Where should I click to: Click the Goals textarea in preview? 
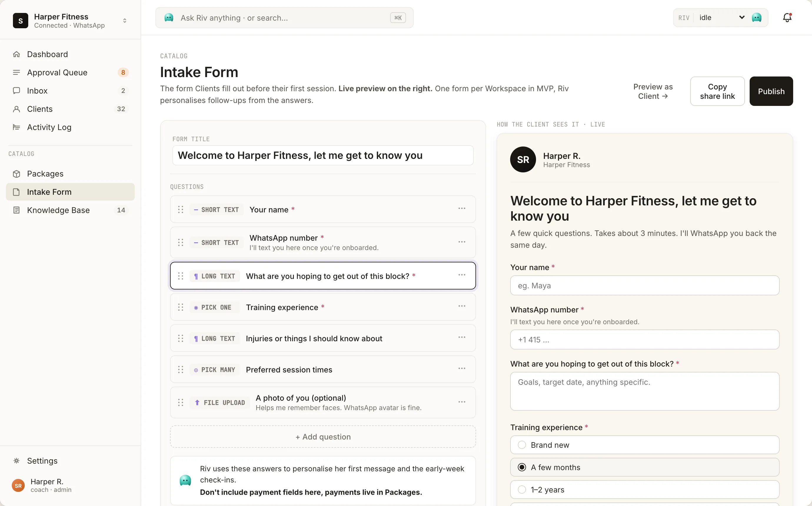[645, 391]
